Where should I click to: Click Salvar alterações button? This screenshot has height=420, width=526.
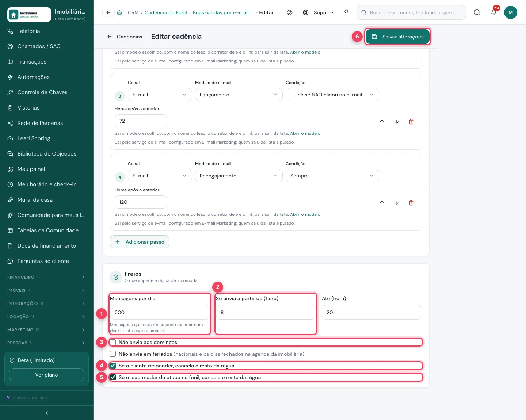pyautogui.click(x=398, y=37)
